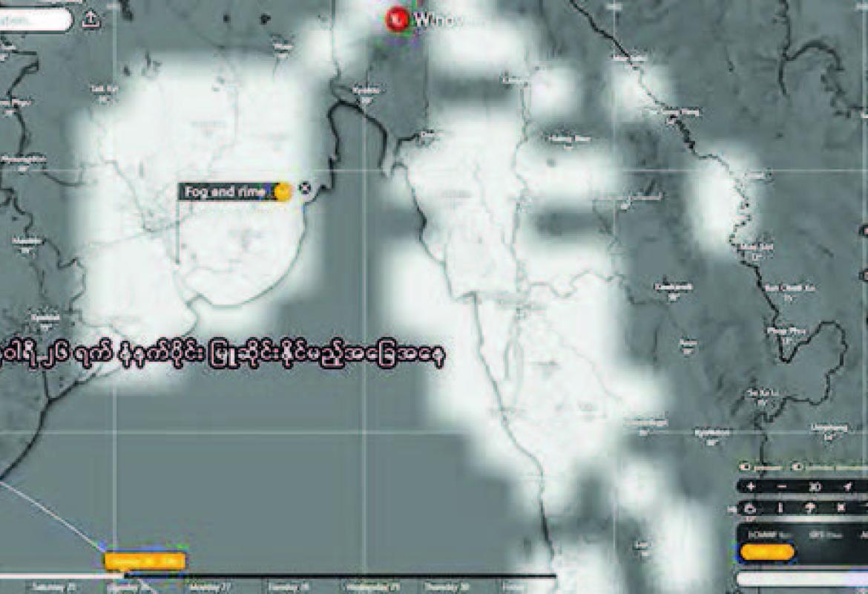The image size is (868, 594).
Task: Switch the map to 3D view
Action: [x=815, y=486]
